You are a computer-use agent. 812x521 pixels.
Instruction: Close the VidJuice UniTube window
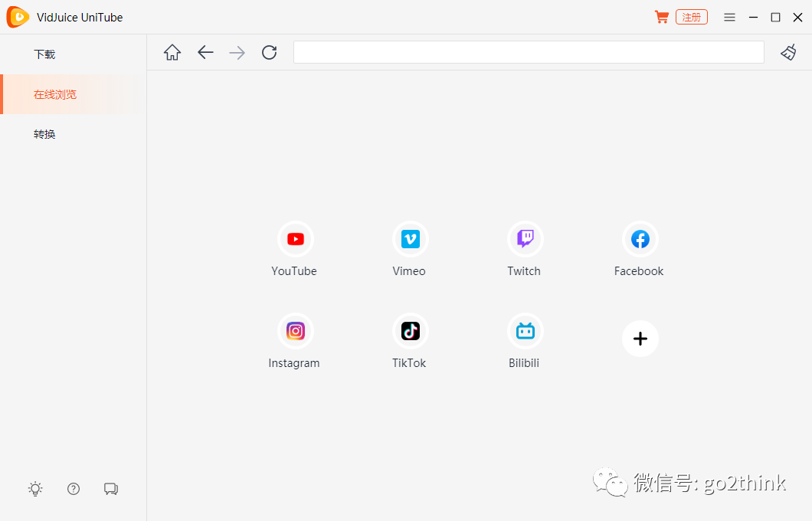pyautogui.click(x=798, y=17)
